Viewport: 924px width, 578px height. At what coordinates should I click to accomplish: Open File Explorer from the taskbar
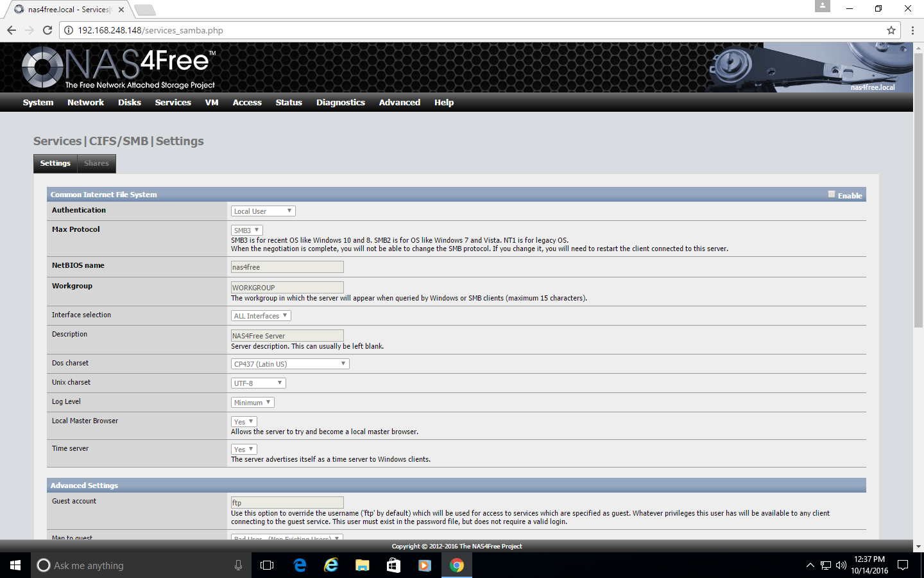pyautogui.click(x=363, y=565)
